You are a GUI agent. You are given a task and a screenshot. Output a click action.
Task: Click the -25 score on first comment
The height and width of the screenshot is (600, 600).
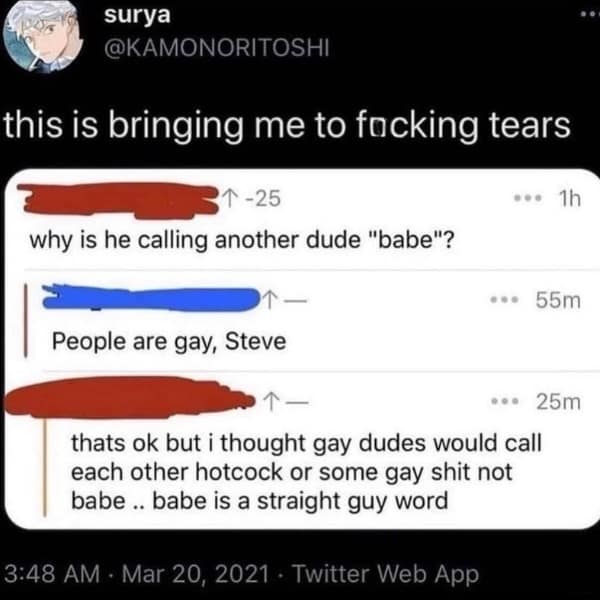[264, 199]
